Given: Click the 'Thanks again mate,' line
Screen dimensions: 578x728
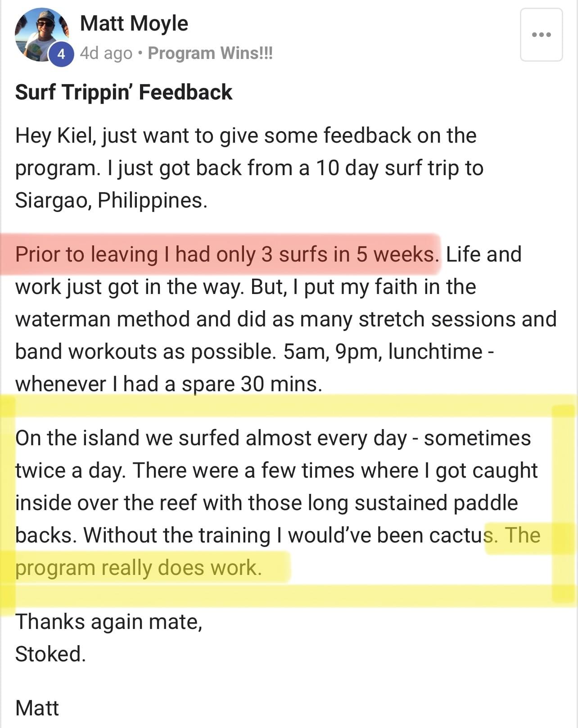Looking at the screenshot, I should [108, 622].
